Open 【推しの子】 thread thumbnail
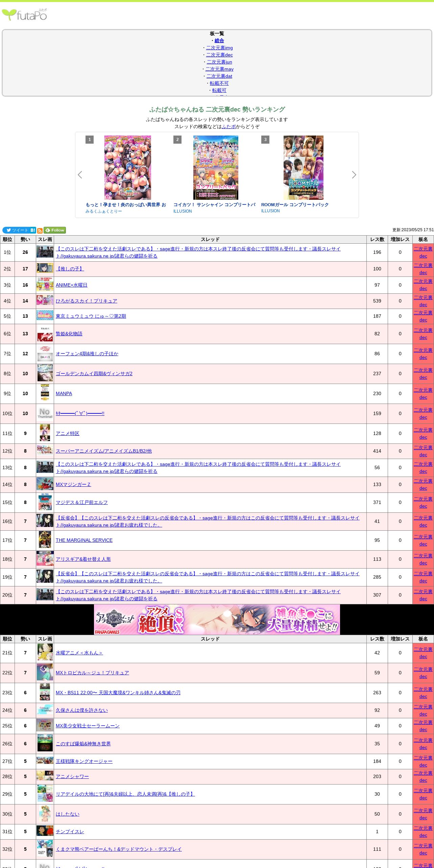Image resolution: width=434 pixels, height=868 pixels. click(45, 268)
